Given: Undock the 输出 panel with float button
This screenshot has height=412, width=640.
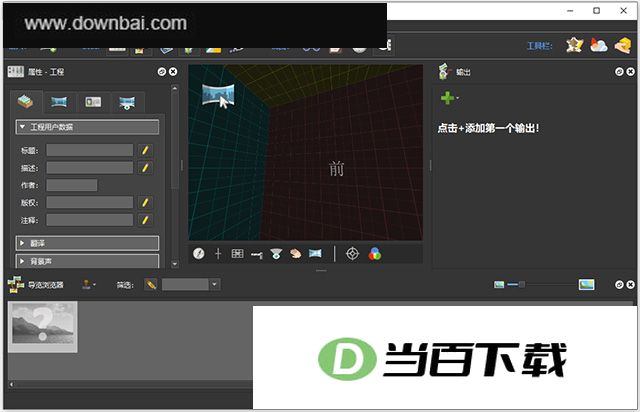Looking at the screenshot, I should click(x=619, y=72).
